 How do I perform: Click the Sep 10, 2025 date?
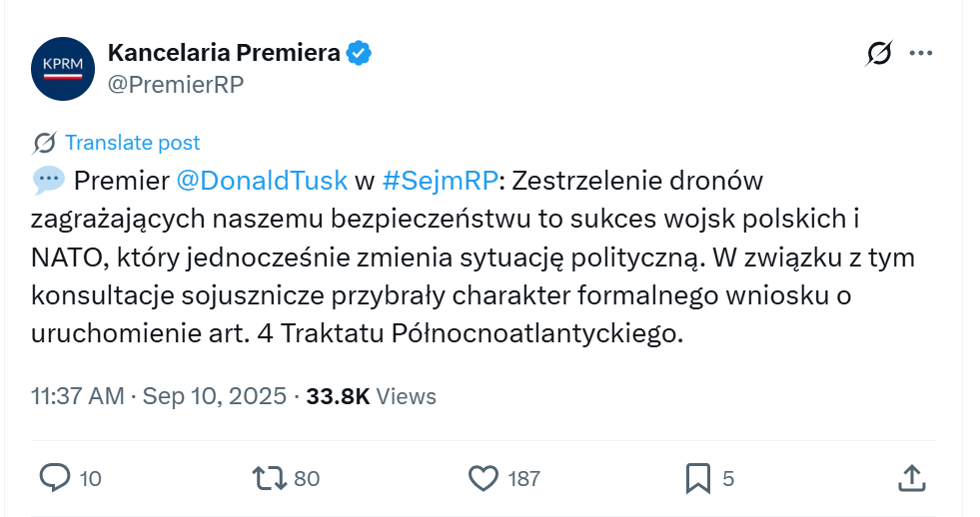[x=214, y=396]
